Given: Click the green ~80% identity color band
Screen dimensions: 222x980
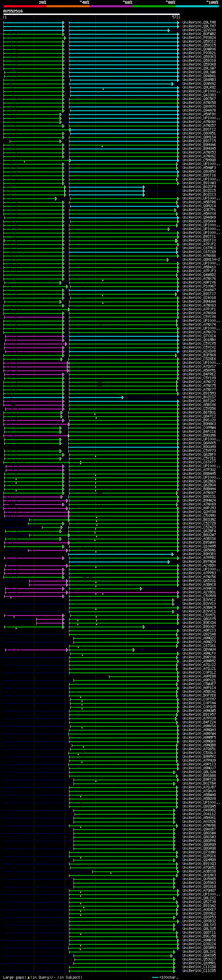Looking at the screenshot, I should click(x=154, y=6).
